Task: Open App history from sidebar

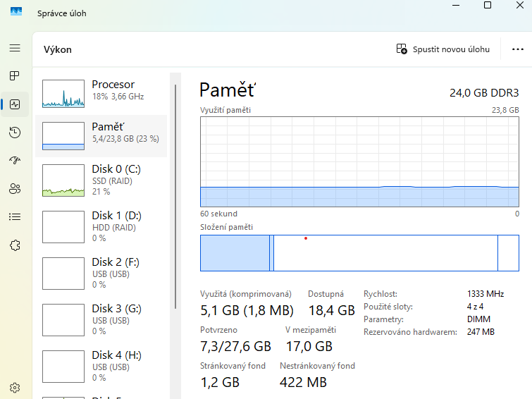Action: click(15, 133)
